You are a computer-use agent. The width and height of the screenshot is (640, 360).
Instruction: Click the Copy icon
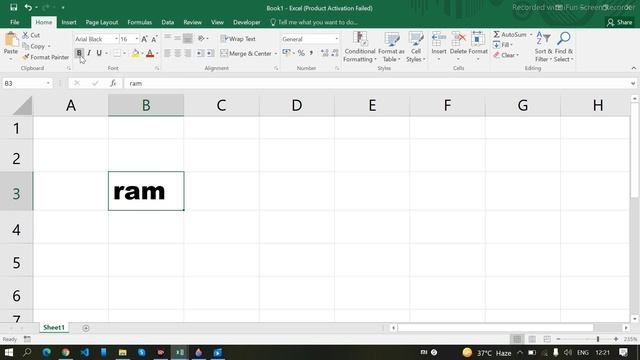pyautogui.click(x=26, y=46)
